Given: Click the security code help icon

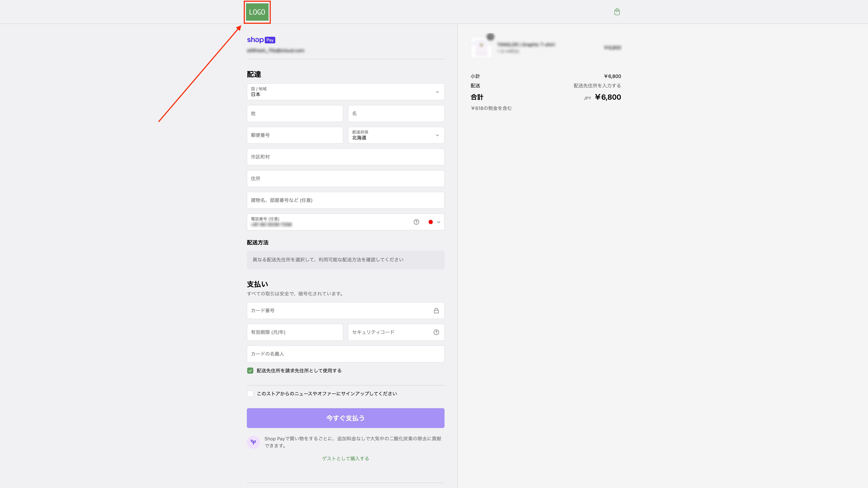Looking at the screenshot, I should tap(436, 332).
